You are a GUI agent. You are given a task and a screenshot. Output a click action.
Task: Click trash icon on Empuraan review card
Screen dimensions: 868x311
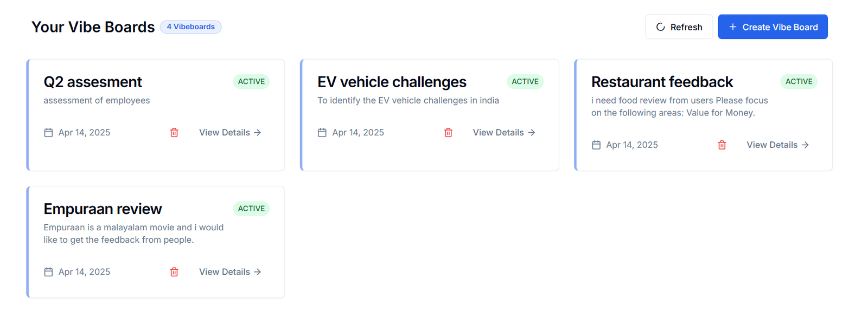point(174,272)
